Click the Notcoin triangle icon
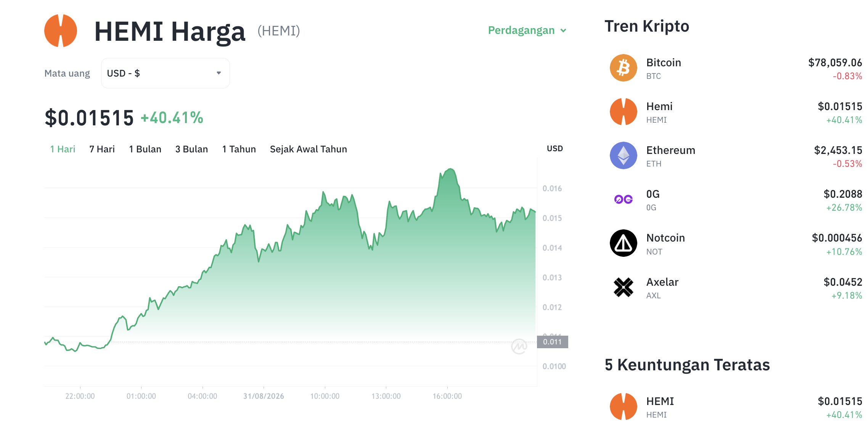 [x=623, y=243]
